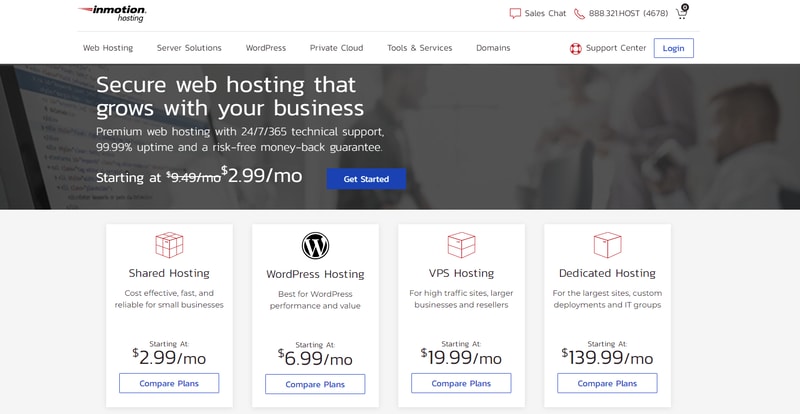Image resolution: width=800 pixels, height=414 pixels.
Task: Open the Web Hosting menu
Action: [x=108, y=48]
